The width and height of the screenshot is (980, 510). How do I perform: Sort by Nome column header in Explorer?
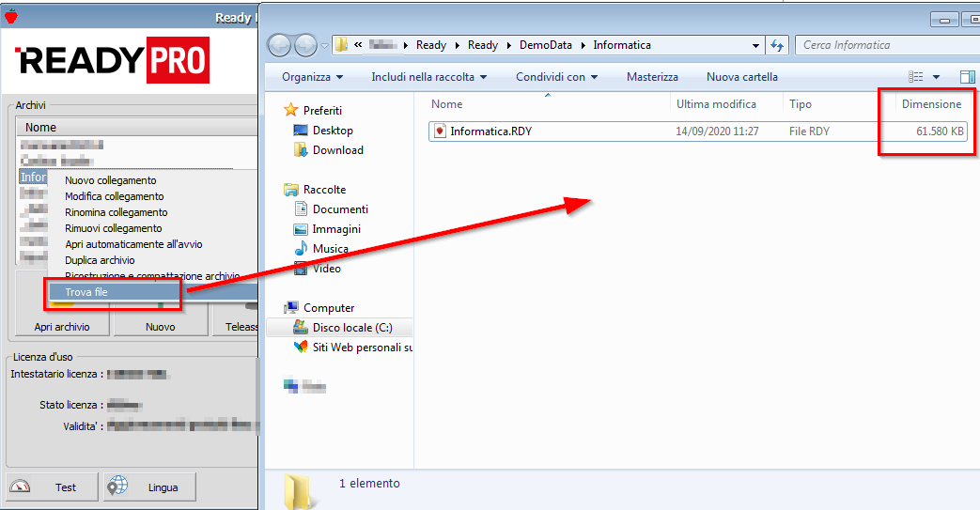click(x=447, y=103)
